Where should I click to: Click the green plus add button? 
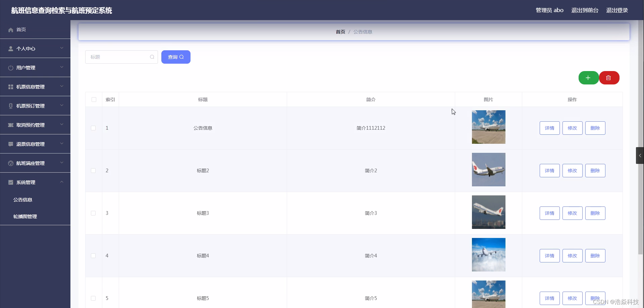588,78
